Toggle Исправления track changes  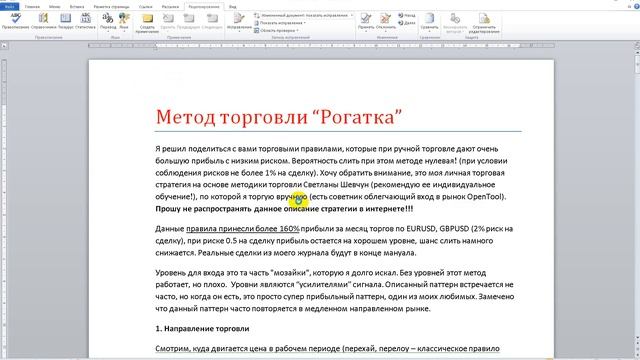coord(239,22)
